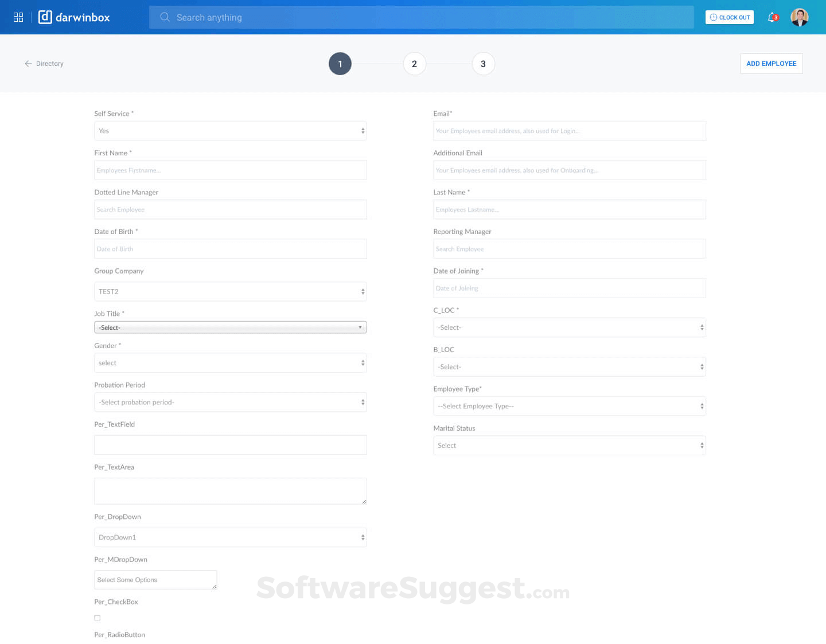
Task: Toggle the Self Service setting
Action: pos(230,131)
